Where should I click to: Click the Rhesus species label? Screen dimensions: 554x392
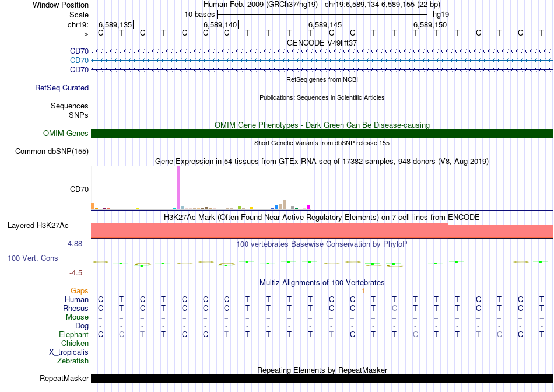click(76, 308)
